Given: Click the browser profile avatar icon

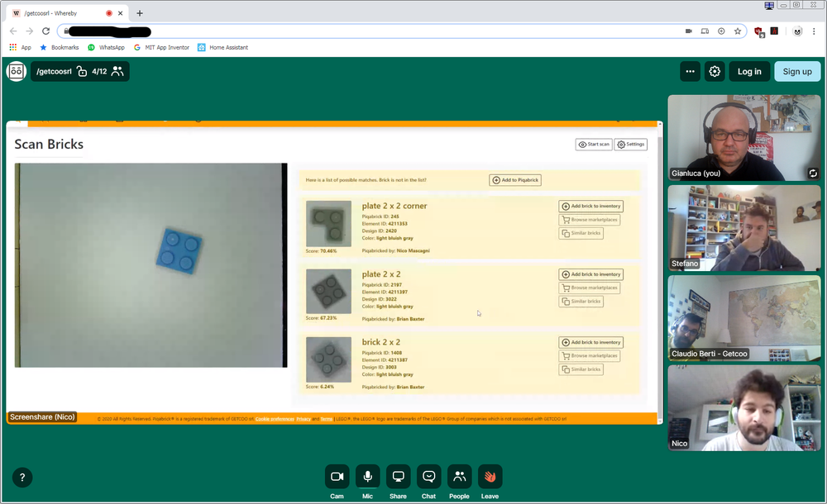Looking at the screenshot, I should [797, 31].
